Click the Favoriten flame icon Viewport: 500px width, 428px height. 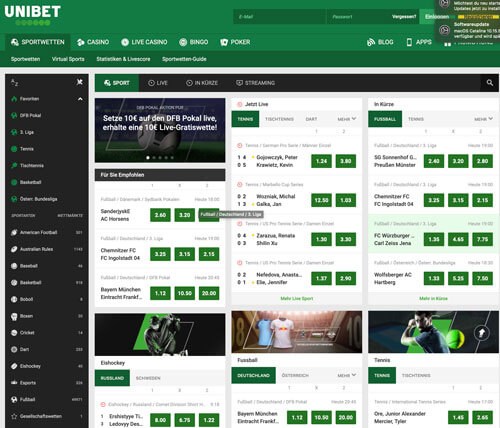coord(14,99)
